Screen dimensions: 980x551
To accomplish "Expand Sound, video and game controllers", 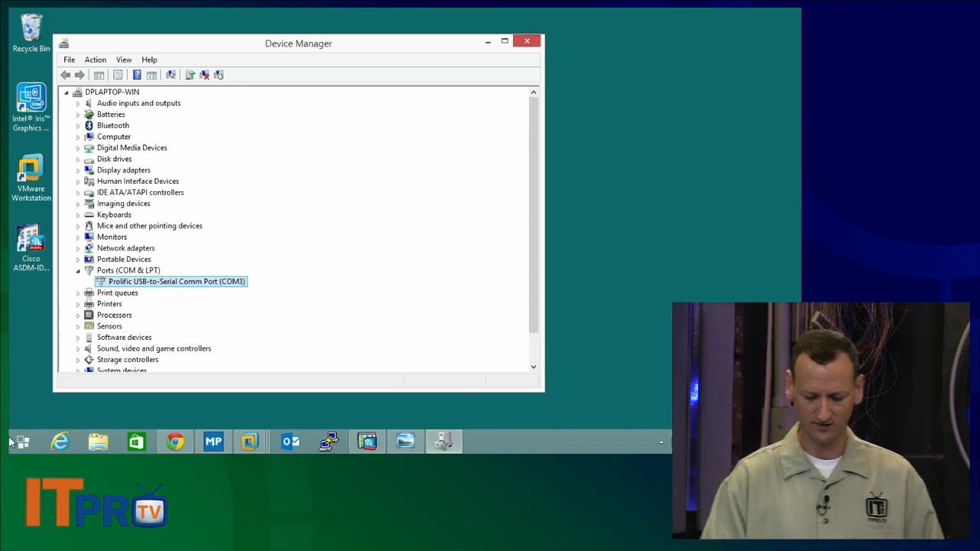I will (77, 349).
